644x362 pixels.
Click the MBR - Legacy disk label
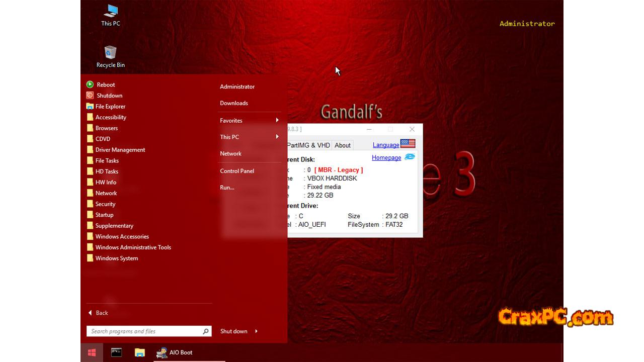pyautogui.click(x=339, y=170)
